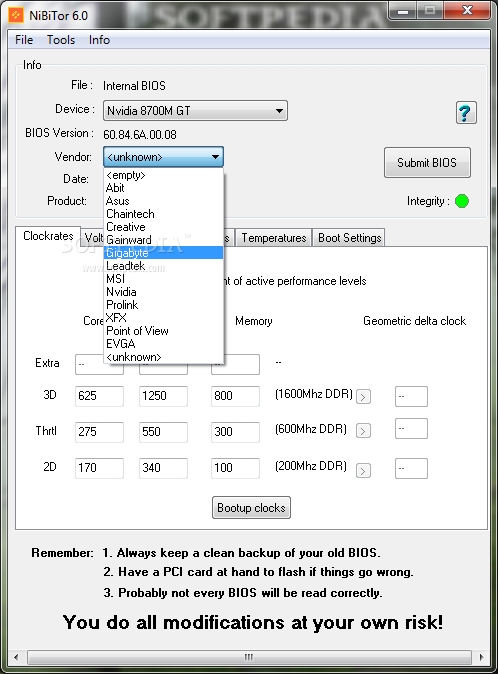Viewport: 498px width, 674px height.
Task: Close the NiBiTor window
Action: [467, 11]
